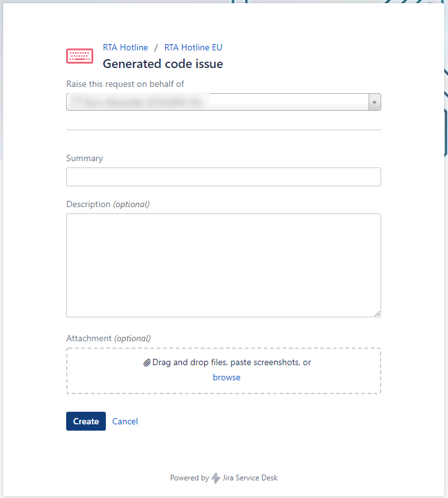The image size is (448, 498).
Task: Grab the Description box resize handle
Action: click(x=377, y=314)
